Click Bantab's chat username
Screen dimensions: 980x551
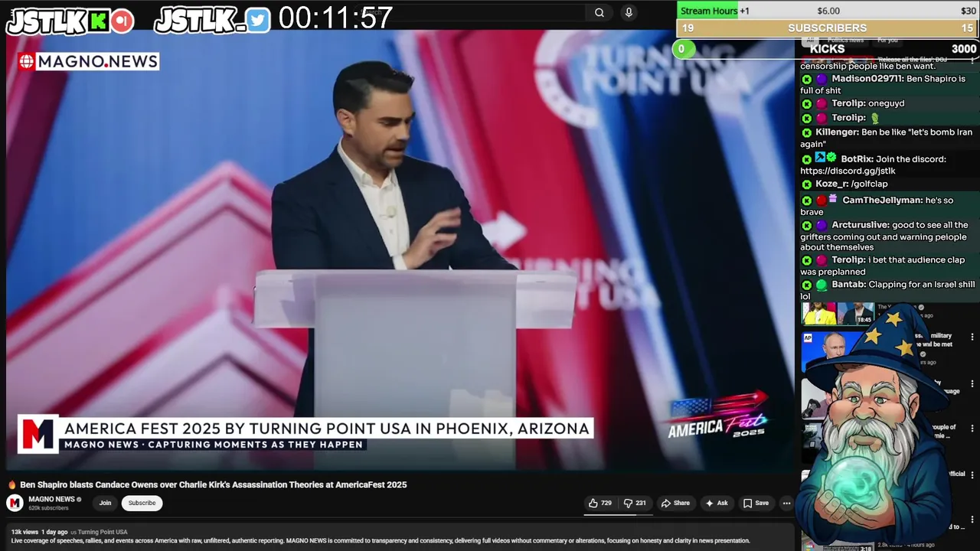pyautogui.click(x=848, y=285)
